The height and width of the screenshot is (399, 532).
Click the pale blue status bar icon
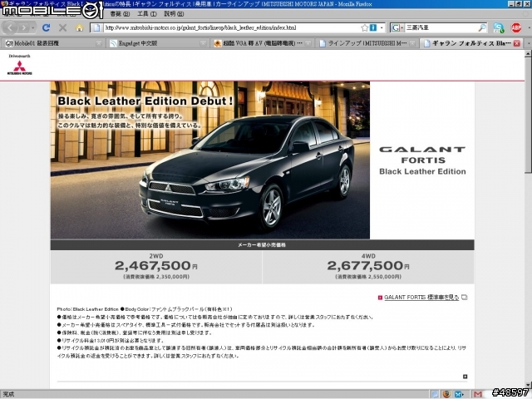(x=435, y=394)
